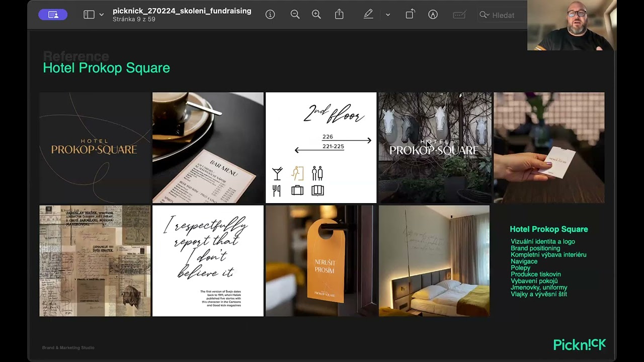This screenshot has height=362, width=644.
Task: Click 'Vlajky a vývěsní štít' text
Action: coord(539,294)
